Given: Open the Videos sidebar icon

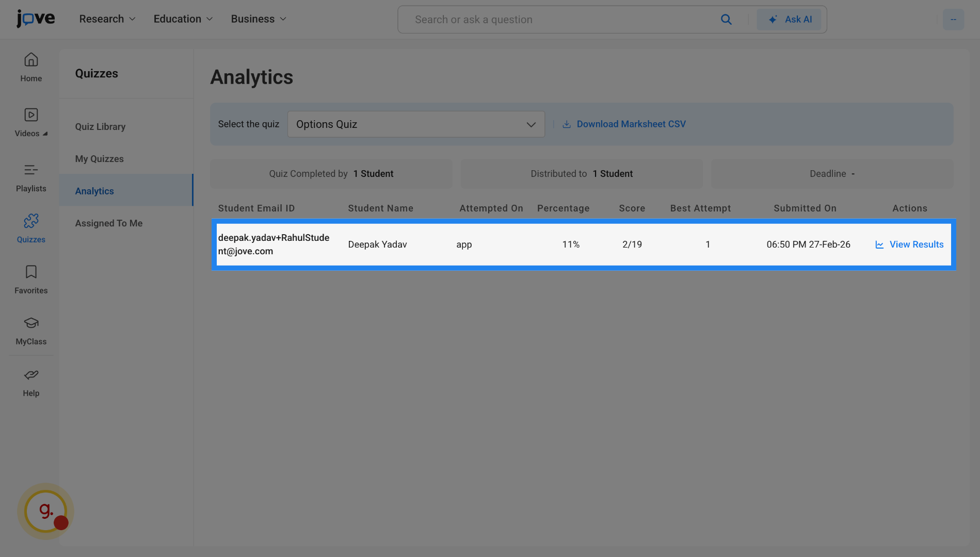Looking at the screenshot, I should click(x=31, y=115).
